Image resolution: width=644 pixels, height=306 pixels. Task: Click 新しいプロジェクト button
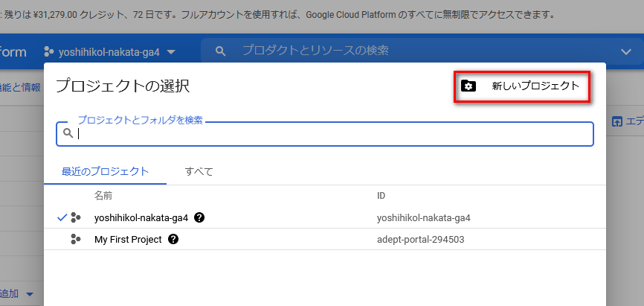[522, 86]
